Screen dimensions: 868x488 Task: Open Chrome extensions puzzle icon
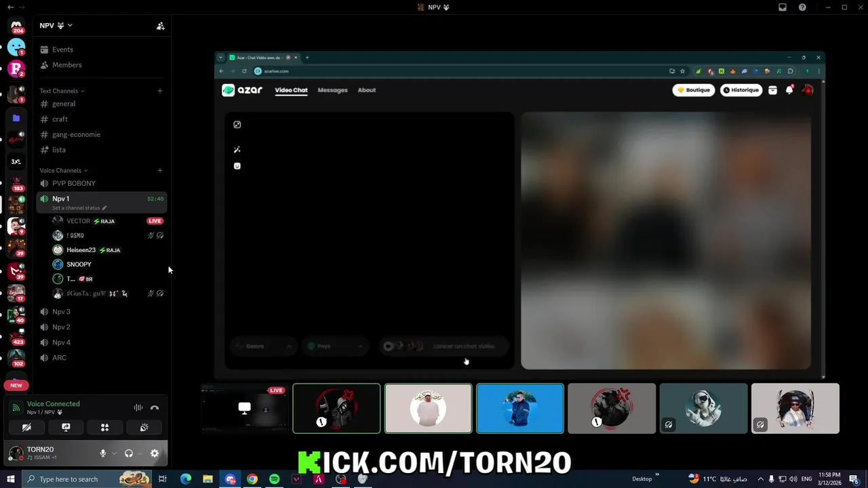pos(790,71)
